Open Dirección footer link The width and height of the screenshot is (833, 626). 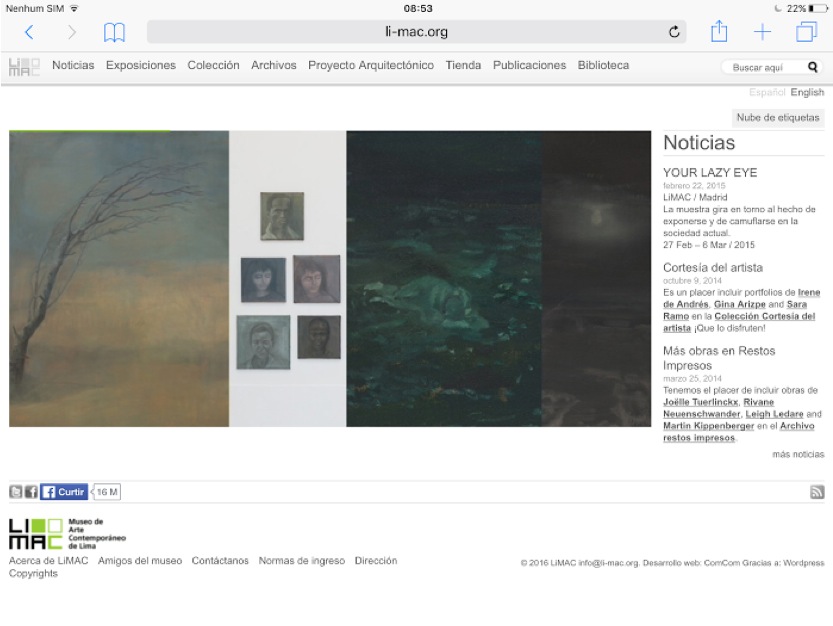tap(376, 561)
